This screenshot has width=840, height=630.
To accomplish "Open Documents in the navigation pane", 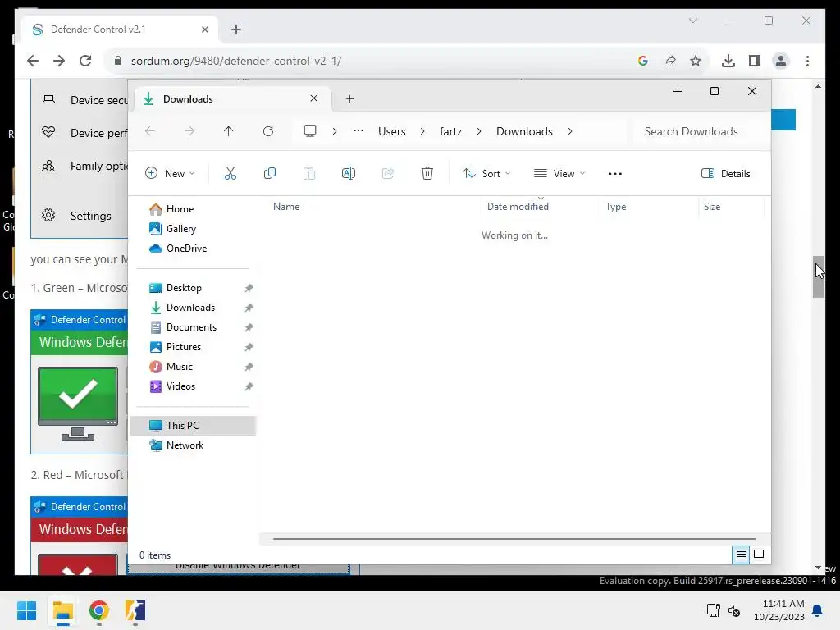I will pyautogui.click(x=194, y=326).
